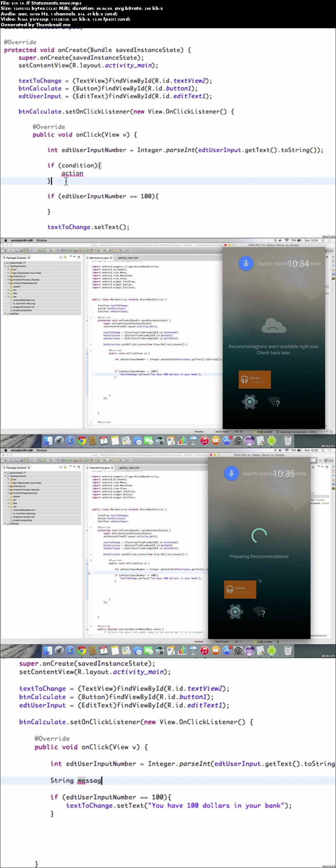Tap settings gear in 10:34 emulator
This screenshot has width=336, height=868.
tap(249, 402)
